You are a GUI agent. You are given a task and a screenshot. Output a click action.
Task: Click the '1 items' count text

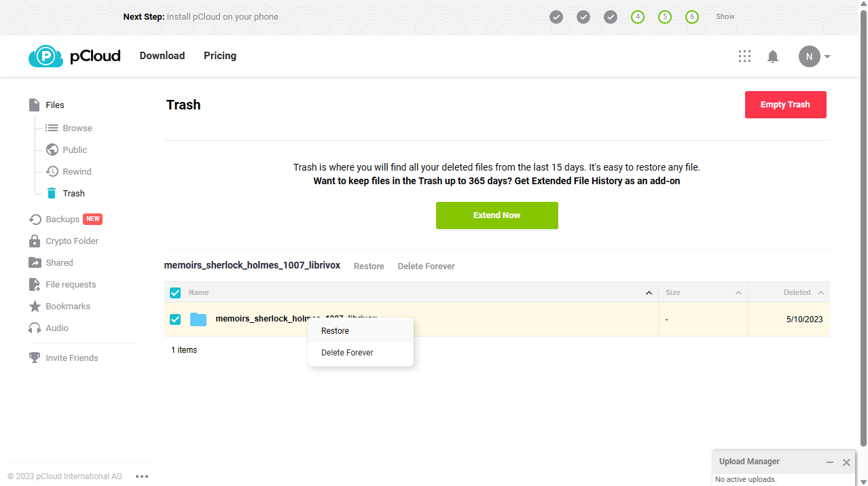[x=184, y=350]
